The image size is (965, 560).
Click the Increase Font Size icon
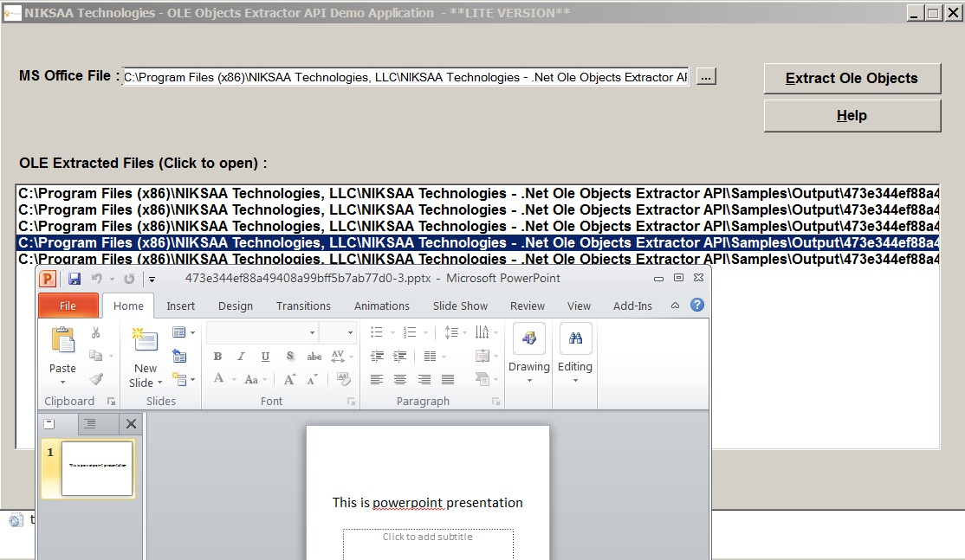pos(289,379)
